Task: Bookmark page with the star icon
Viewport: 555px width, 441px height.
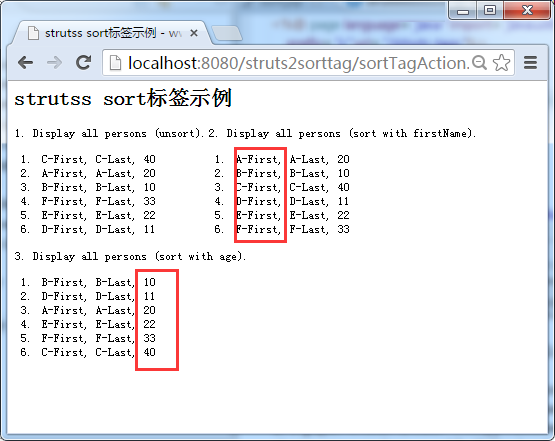Action: (x=501, y=63)
